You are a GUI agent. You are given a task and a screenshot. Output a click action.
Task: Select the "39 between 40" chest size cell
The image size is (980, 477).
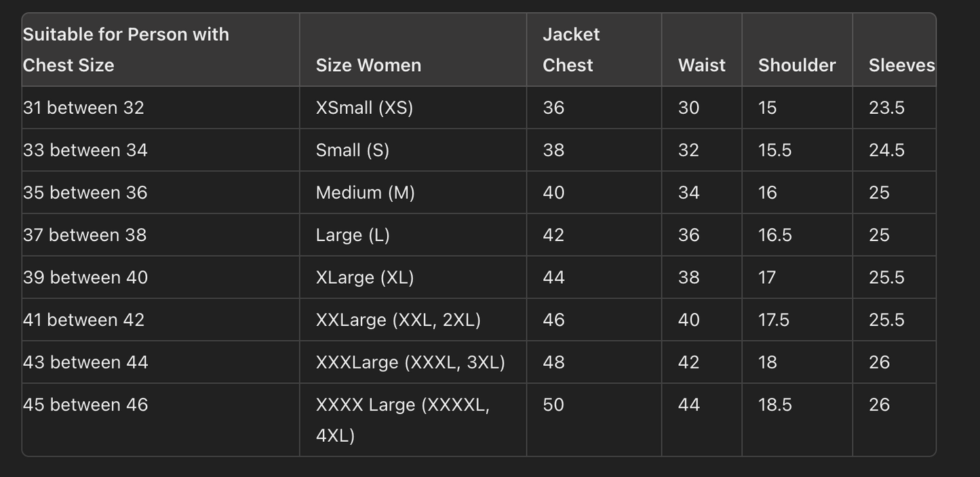click(x=85, y=277)
